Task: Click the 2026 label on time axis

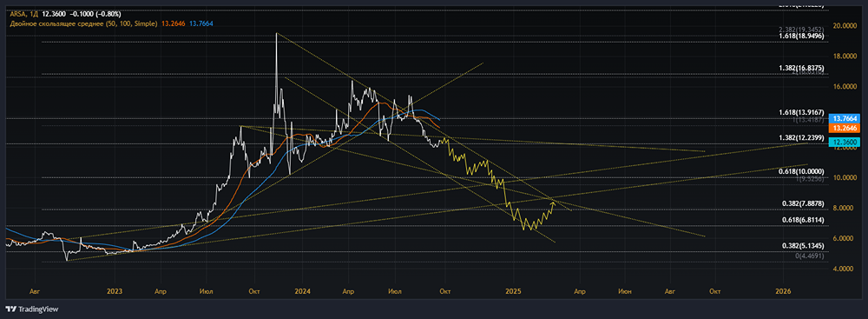Action: 783,290
